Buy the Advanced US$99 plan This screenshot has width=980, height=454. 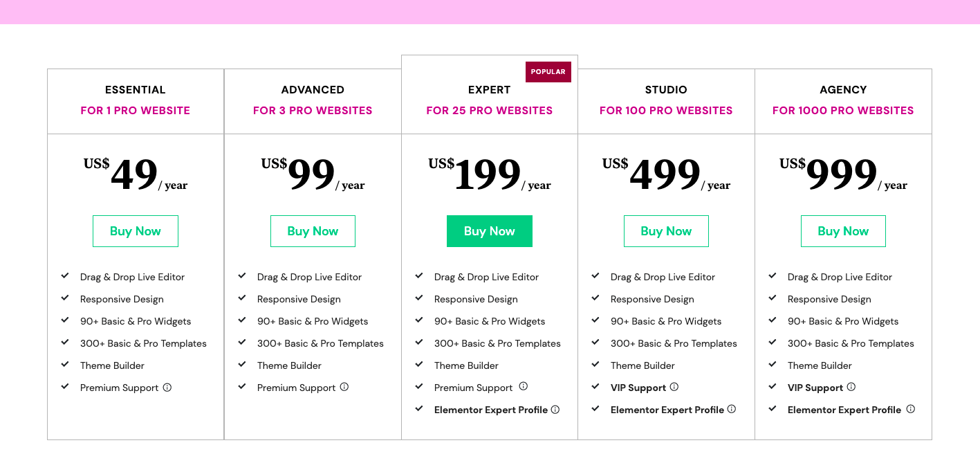click(313, 231)
